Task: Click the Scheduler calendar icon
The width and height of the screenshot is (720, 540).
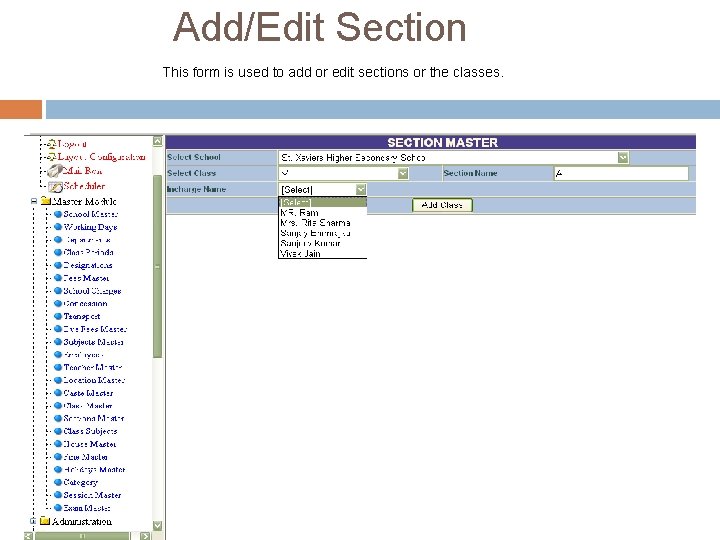Action: (55, 186)
